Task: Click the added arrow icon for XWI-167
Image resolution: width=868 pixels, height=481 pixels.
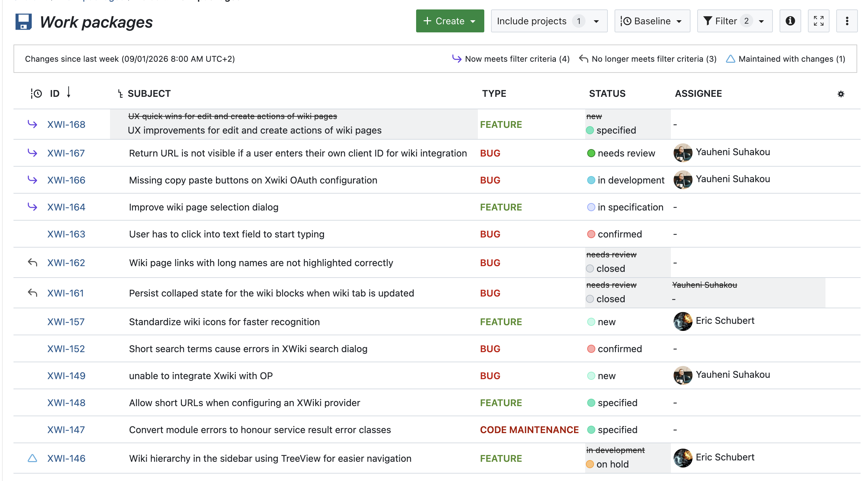Action: pyautogui.click(x=32, y=153)
